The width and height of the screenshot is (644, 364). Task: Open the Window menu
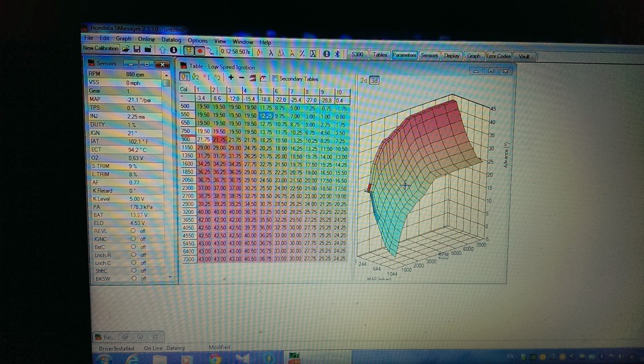click(x=243, y=42)
